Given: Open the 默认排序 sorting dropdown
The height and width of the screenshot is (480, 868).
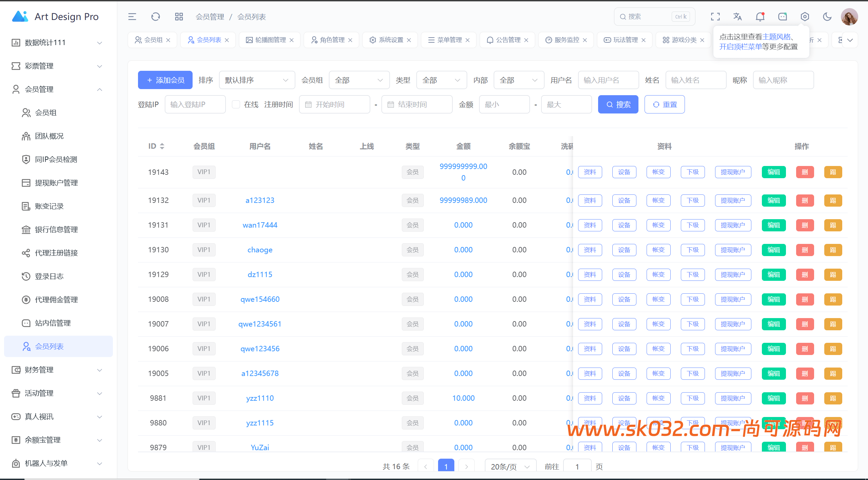Looking at the screenshot, I should pos(257,80).
